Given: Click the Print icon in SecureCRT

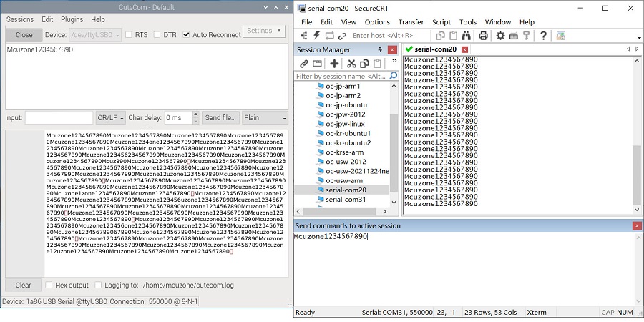Looking at the screenshot, I should pyautogui.click(x=484, y=36).
